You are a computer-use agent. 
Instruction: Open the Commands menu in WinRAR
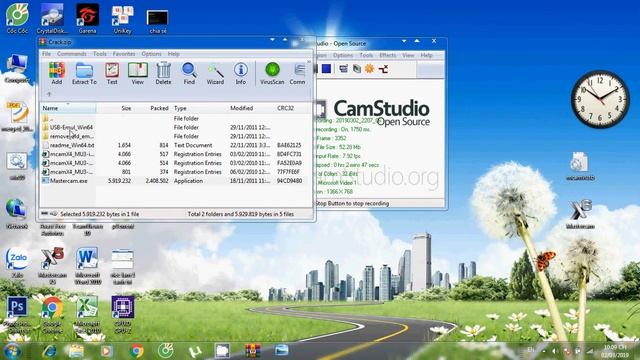coord(71,54)
